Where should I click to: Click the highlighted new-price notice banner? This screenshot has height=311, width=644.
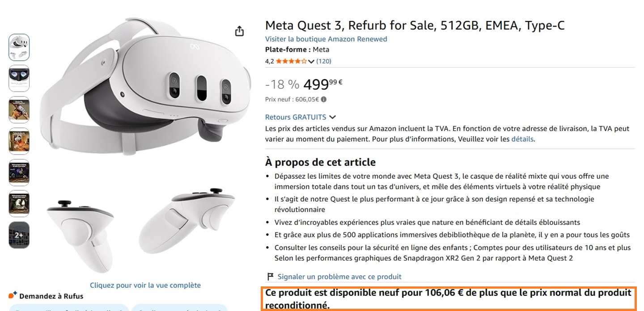point(447,298)
